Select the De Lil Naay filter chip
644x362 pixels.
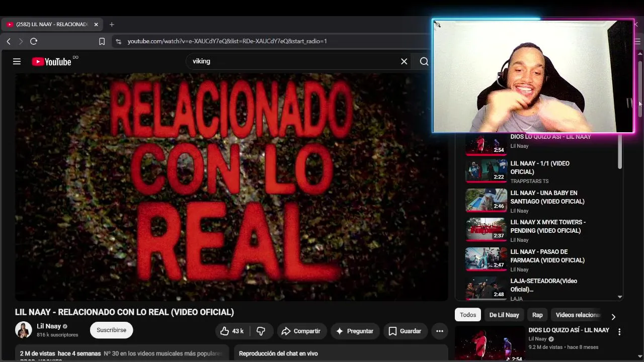[x=504, y=315]
